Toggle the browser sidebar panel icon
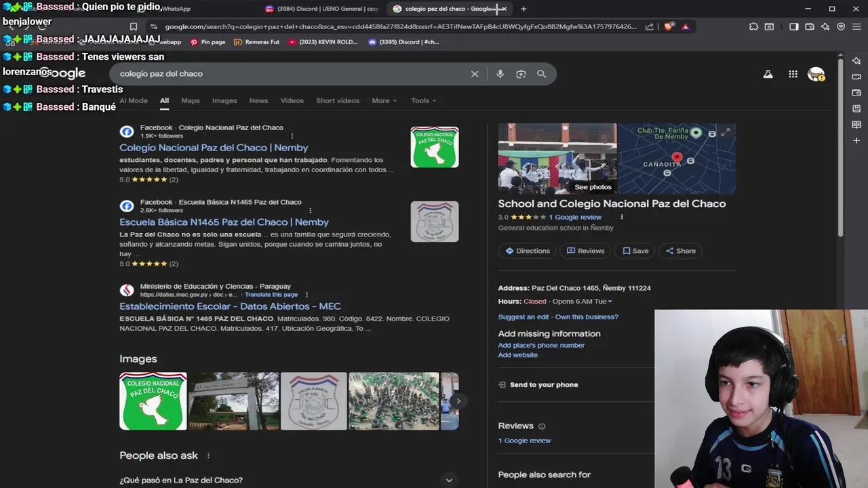 (794, 26)
